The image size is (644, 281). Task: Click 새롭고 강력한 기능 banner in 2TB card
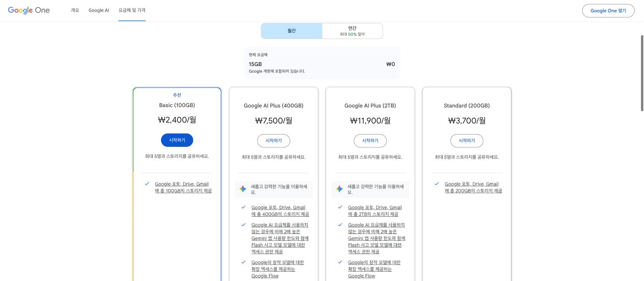370,189
